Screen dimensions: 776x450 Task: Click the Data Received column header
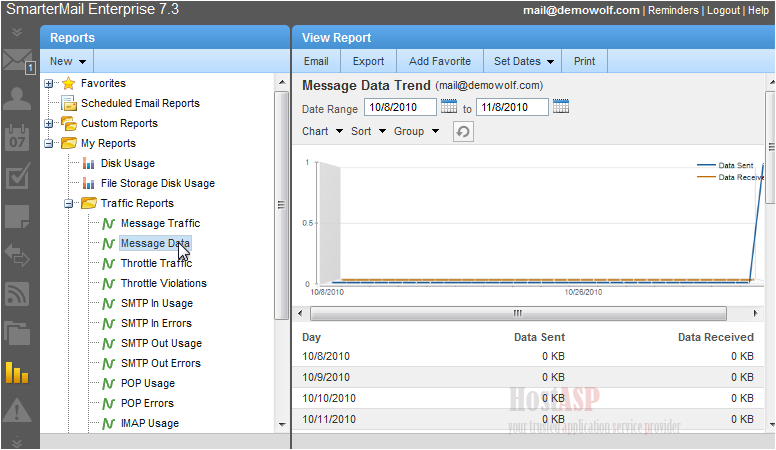pyautogui.click(x=716, y=337)
